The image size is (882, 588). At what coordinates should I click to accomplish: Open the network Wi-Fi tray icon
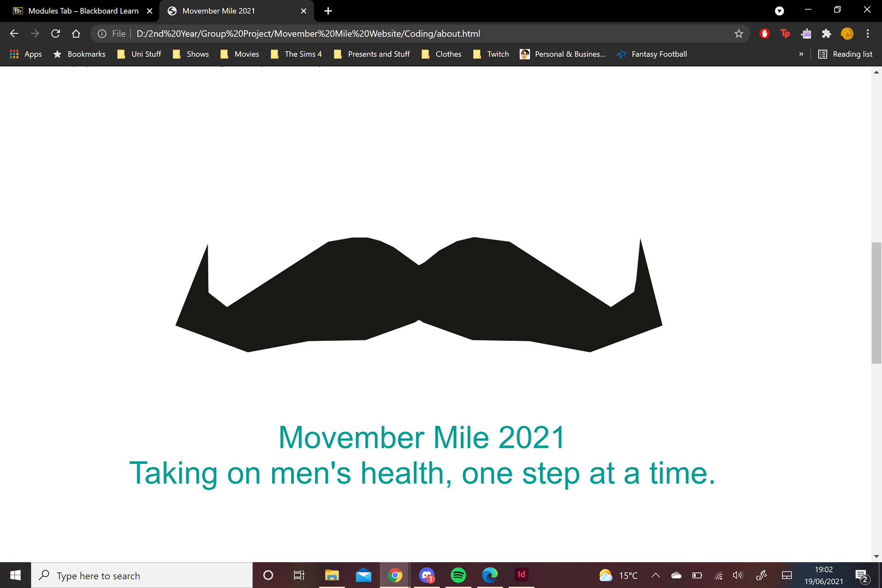pos(718,575)
